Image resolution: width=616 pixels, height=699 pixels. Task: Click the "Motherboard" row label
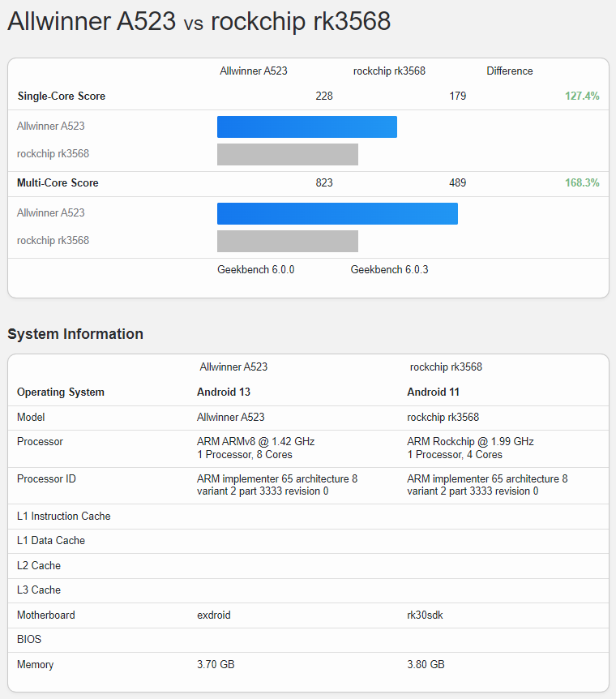pyautogui.click(x=46, y=615)
